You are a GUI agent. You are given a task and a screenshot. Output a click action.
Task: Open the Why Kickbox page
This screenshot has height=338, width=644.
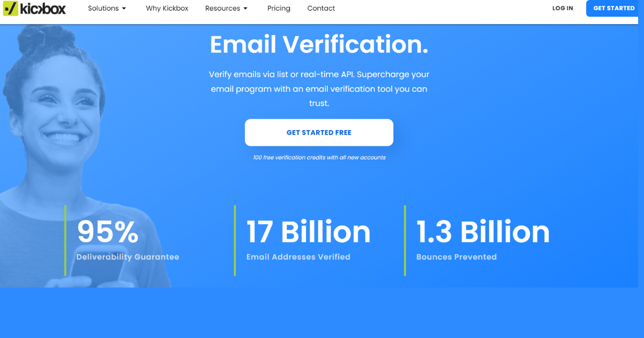tap(167, 8)
